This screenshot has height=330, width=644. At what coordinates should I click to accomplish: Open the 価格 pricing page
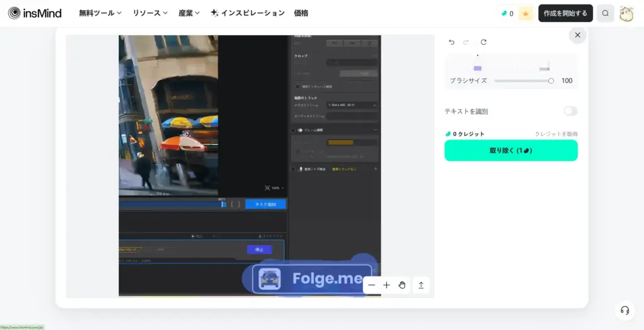coord(301,13)
